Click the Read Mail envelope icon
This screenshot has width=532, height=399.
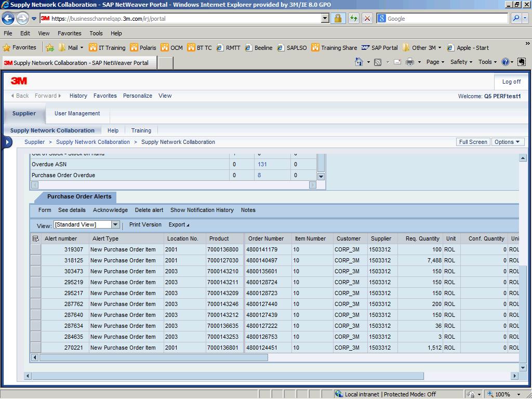pyautogui.click(x=397, y=62)
